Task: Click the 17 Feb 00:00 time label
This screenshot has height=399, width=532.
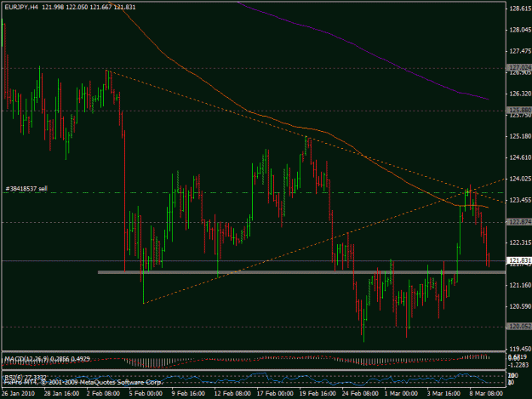Action: [275, 393]
